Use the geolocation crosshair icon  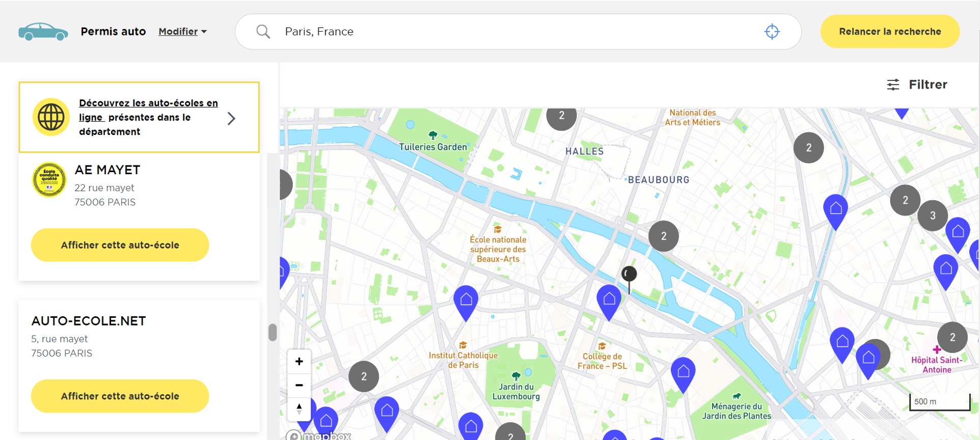click(x=772, y=32)
